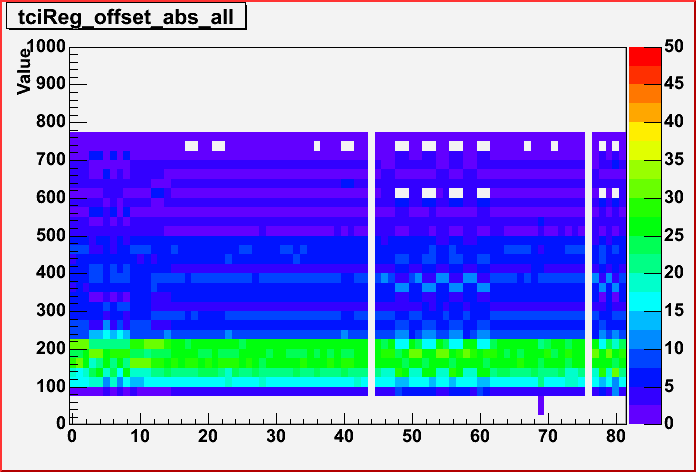Select the 40 label on the x-axis
696x472 pixels.
click(343, 436)
